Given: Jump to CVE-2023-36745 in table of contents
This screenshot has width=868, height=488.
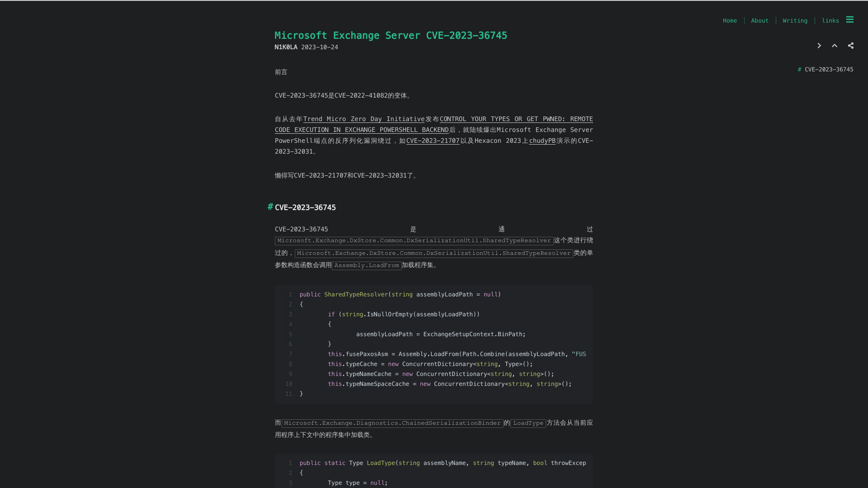Looking at the screenshot, I should 829,70.
